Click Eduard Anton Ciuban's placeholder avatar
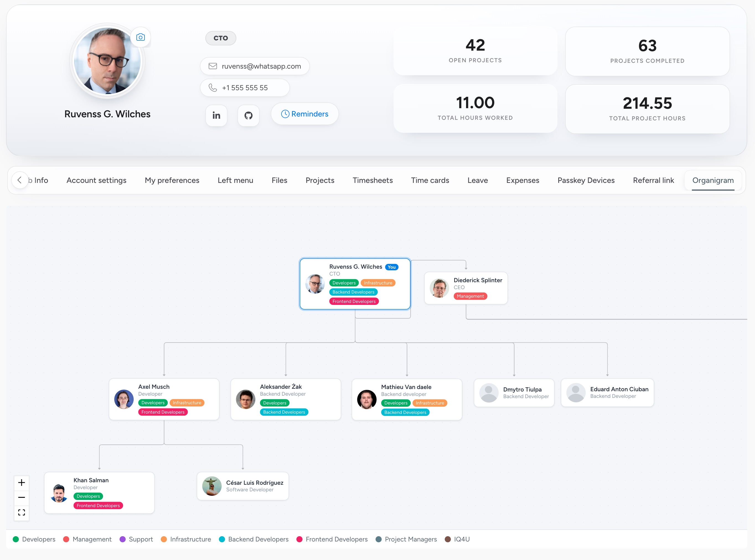 click(x=576, y=393)
